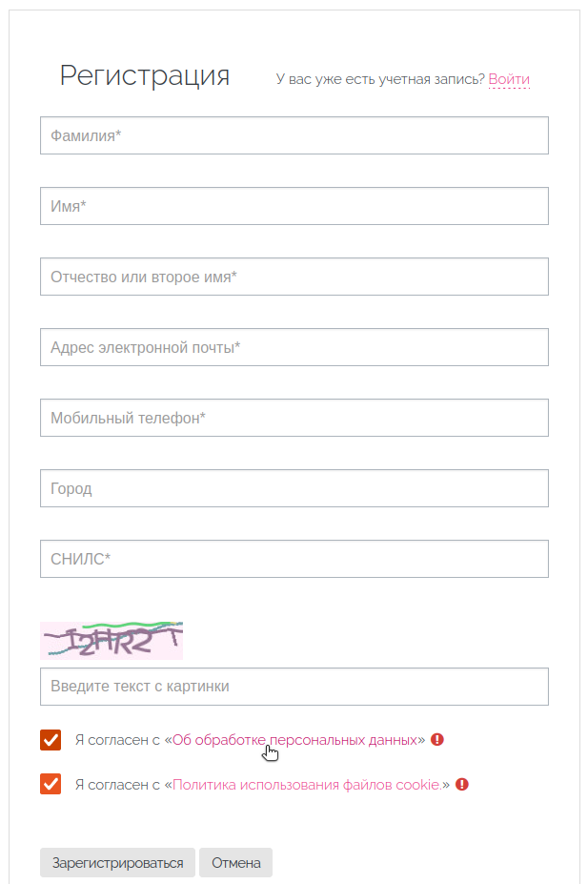Select the Отчество или второе имя field
The image size is (588, 884).
pos(294,277)
